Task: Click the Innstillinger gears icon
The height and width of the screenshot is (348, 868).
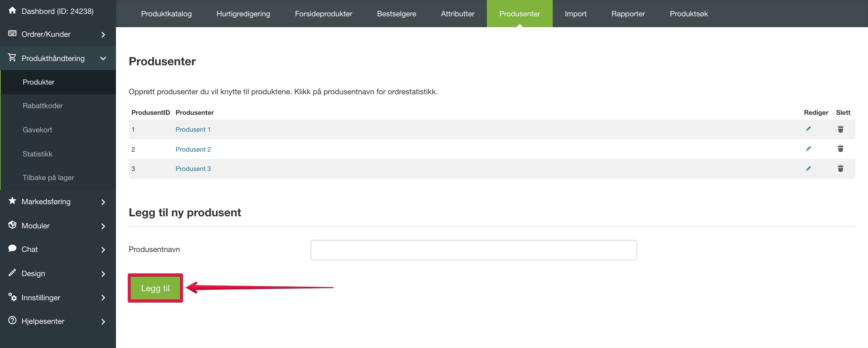Action: 12,297
